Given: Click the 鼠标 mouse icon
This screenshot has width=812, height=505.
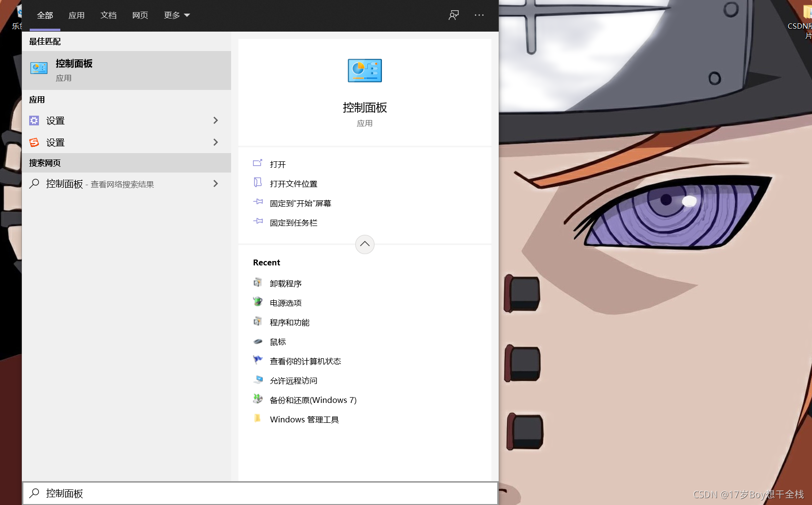Looking at the screenshot, I should click(258, 341).
